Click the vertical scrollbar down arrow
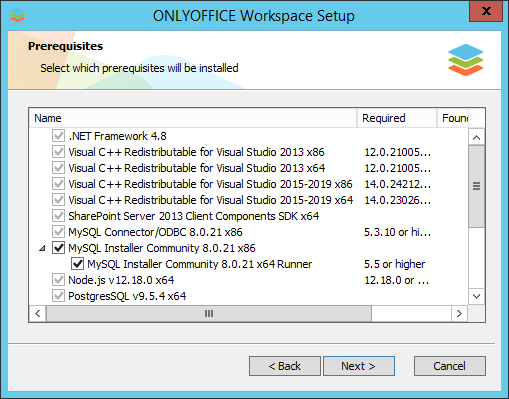Screen dimensions: 509x399 click(x=476, y=296)
